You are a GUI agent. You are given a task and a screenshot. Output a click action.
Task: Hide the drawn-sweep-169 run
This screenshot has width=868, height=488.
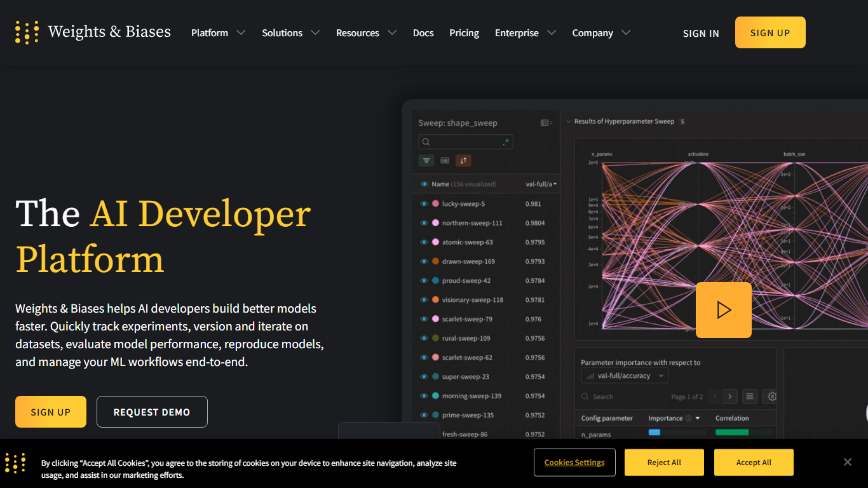click(424, 261)
